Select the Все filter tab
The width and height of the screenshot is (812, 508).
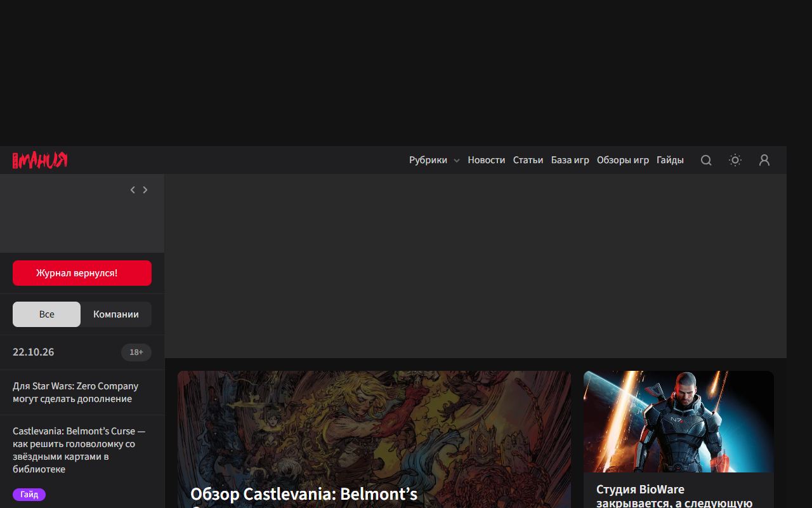[47, 314]
